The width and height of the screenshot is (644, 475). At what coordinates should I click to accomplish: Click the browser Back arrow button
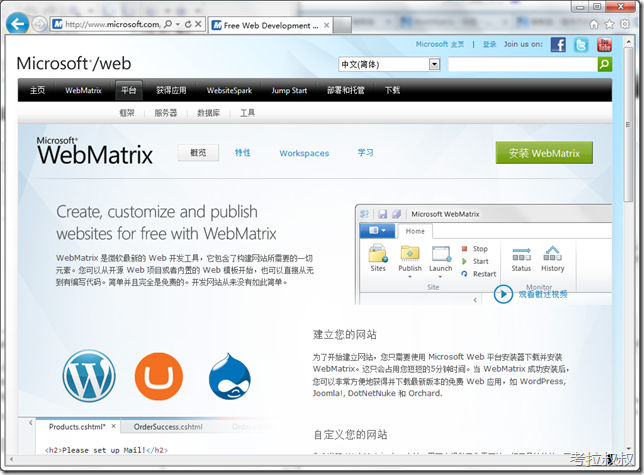pyautogui.click(x=18, y=24)
